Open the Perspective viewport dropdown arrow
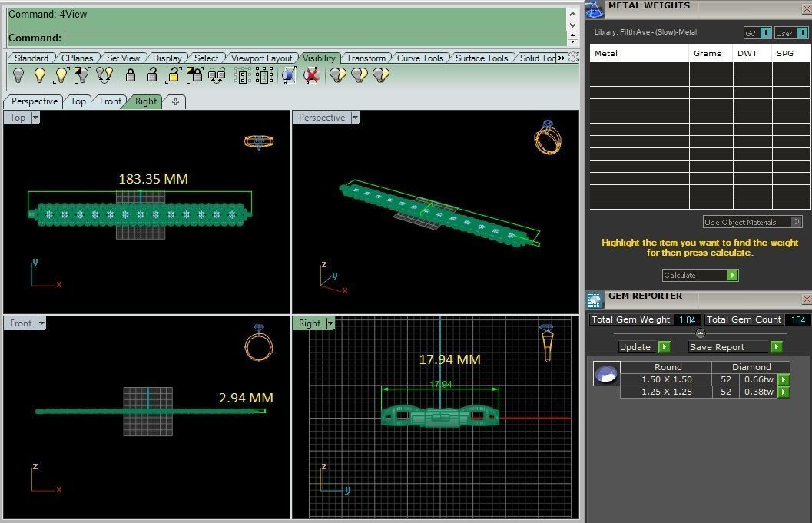Screen dimensions: 812x523 click(355, 118)
